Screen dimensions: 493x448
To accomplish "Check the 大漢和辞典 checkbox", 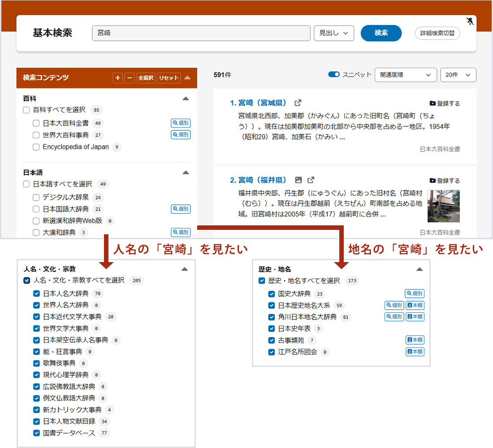I will pyautogui.click(x=36, y=233).
